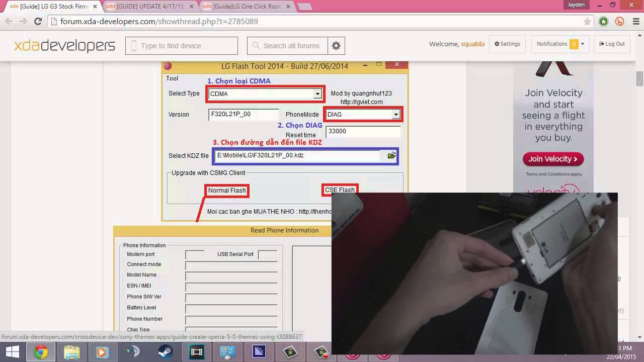Click the orange extension icon in Chrome toolbar

pyautogui.click(x=619, y=22)
